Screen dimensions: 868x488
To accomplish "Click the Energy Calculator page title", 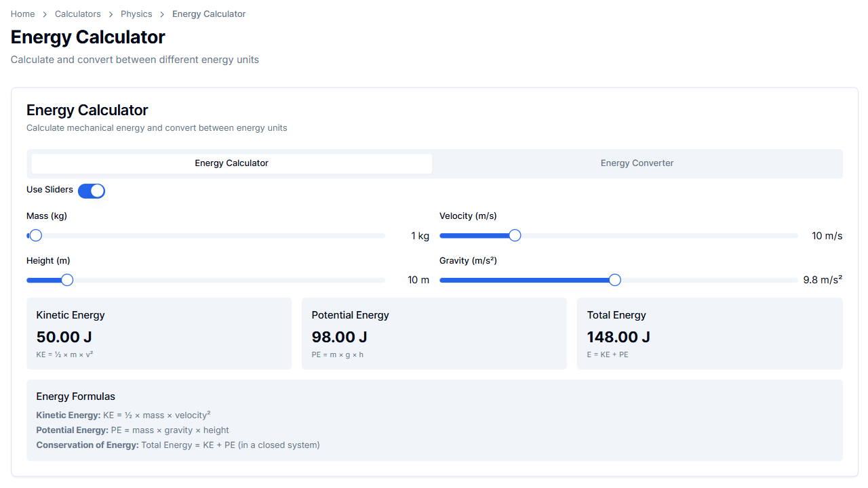I will tap(87, 37).
